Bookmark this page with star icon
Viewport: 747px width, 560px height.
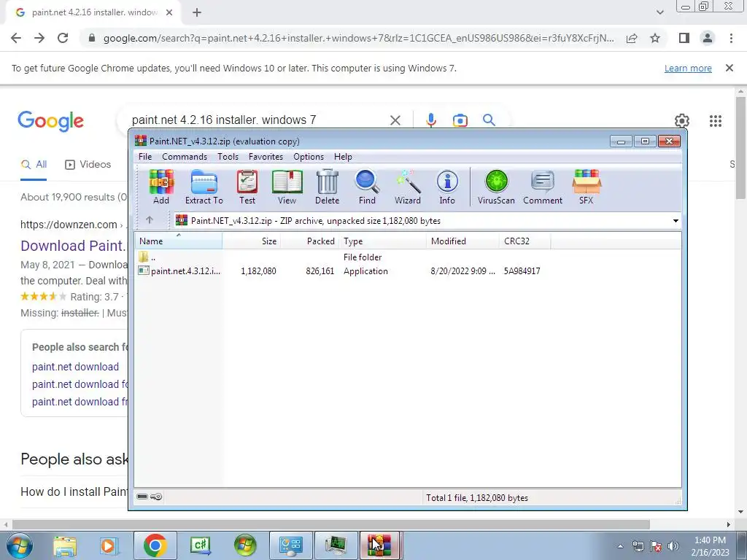click(655, 38)
